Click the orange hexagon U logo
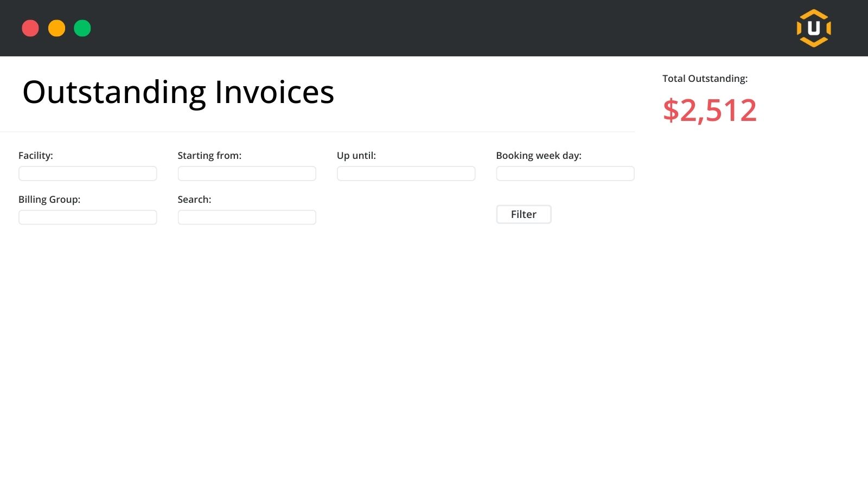This screenshot has width=868, height=488. coord(814,28)
